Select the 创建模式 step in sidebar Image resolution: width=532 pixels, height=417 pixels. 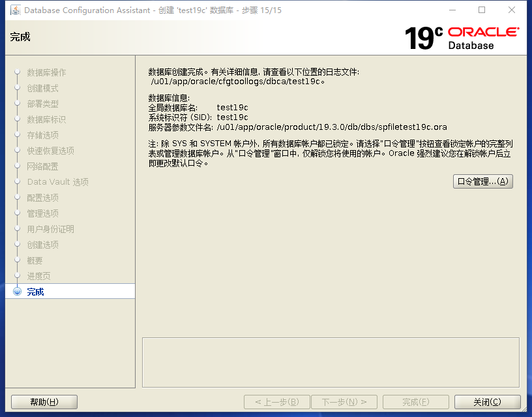coord(43,88)
